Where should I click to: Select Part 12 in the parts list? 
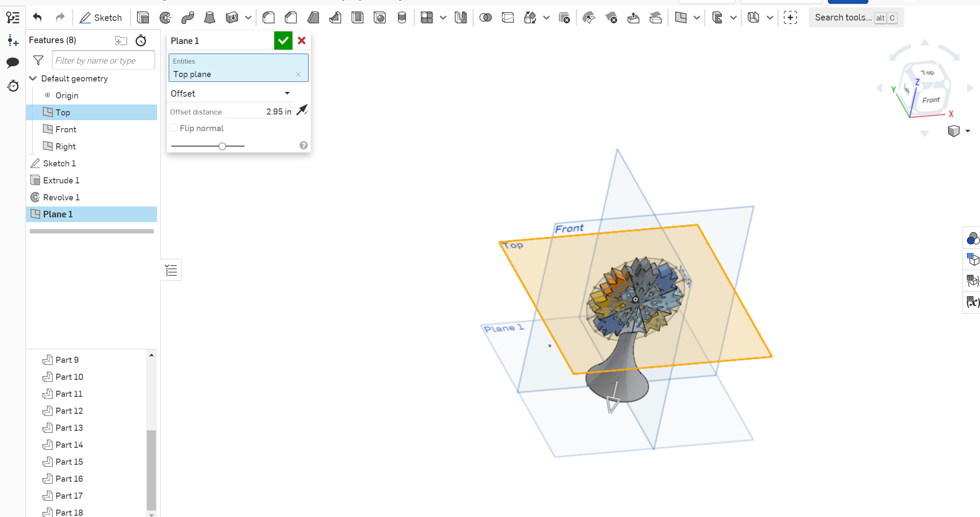click(69, 411)
